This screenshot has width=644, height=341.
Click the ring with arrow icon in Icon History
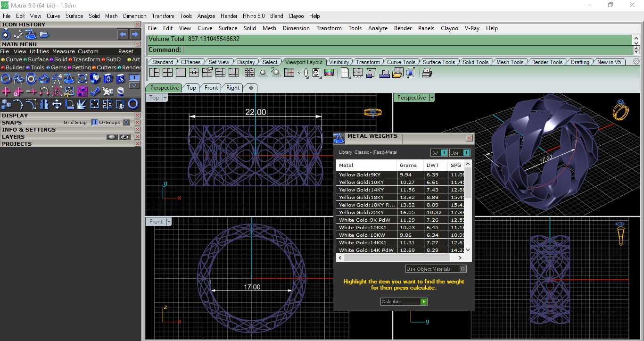tap(6, 34)
